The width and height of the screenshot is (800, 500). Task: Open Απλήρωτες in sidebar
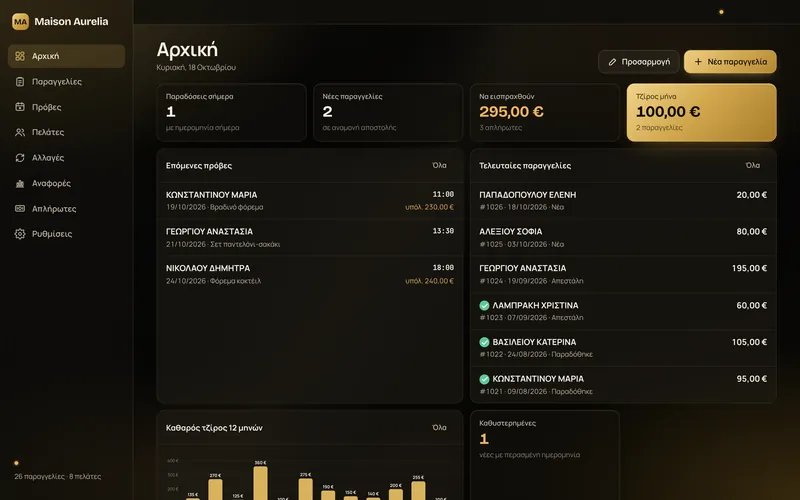[x=66, y=209]
